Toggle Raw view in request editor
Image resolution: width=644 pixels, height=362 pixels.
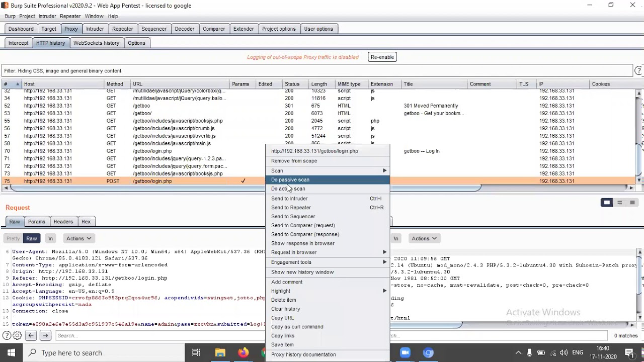32,238
